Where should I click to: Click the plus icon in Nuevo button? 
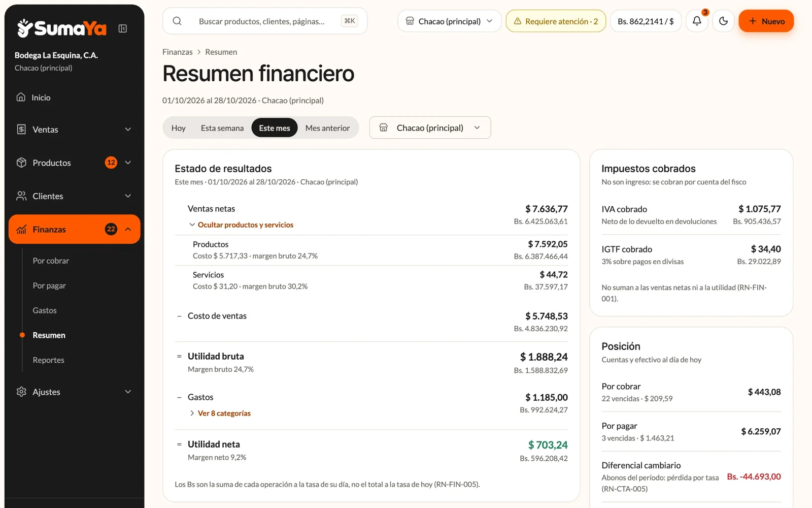753,21
